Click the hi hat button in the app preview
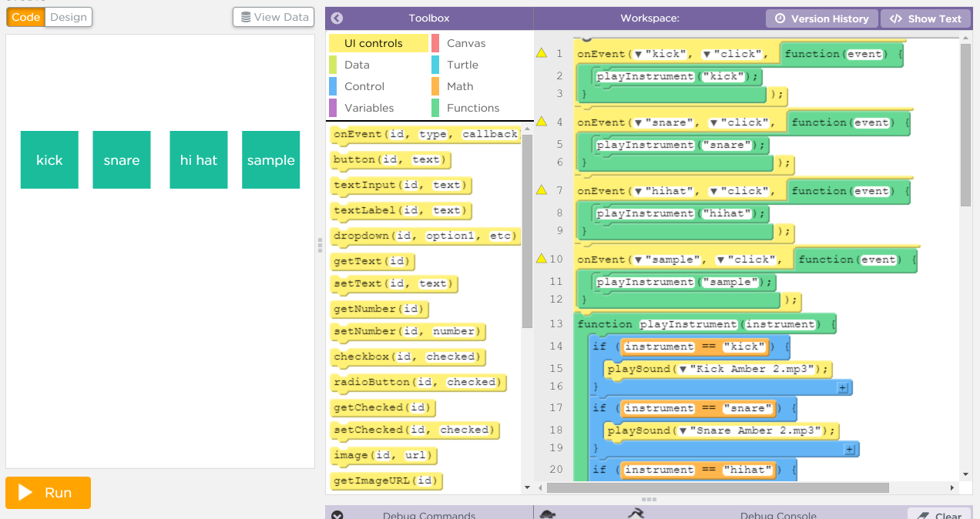Screen dimensions: 980x519 [x=199, y=159]
